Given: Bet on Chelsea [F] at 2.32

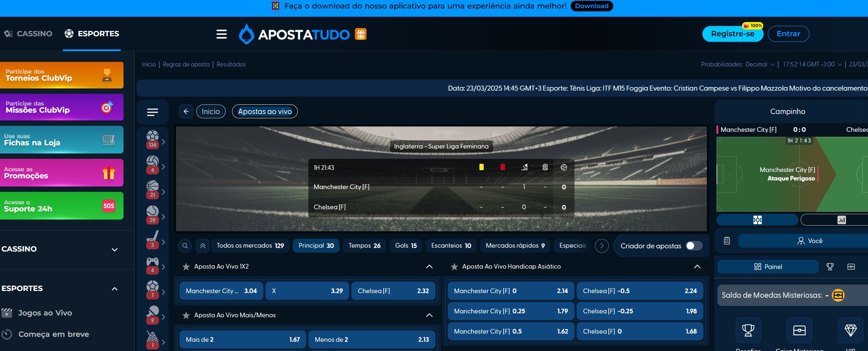Looking at the screenshot, I should (393, 291).
